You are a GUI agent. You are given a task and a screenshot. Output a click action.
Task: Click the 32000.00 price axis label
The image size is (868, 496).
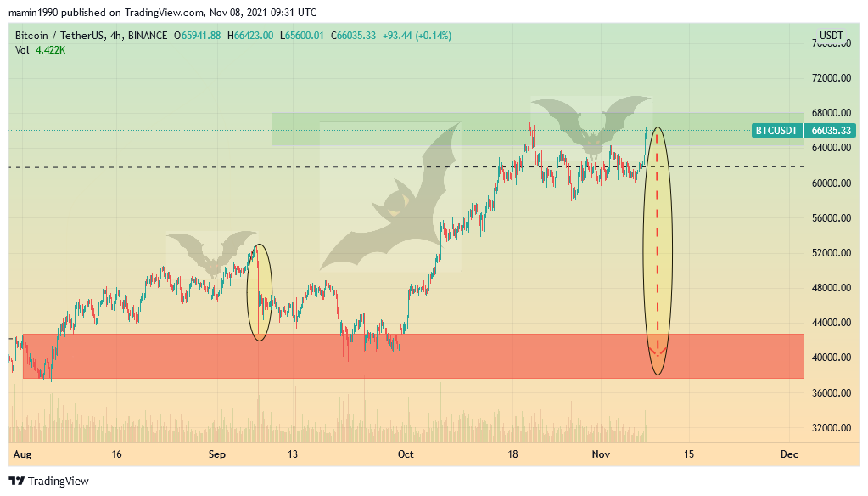[831, 428]
